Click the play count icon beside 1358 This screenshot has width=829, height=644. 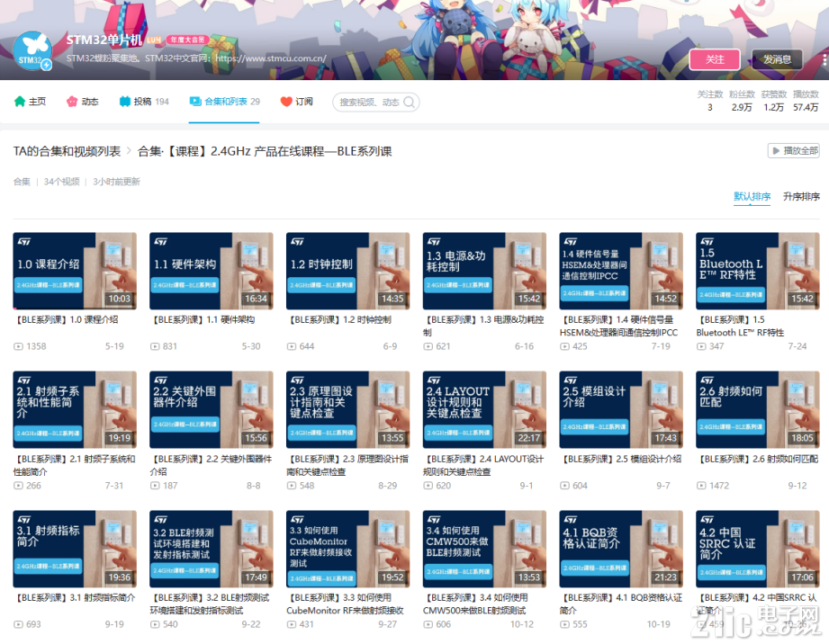tap(19, 346)
